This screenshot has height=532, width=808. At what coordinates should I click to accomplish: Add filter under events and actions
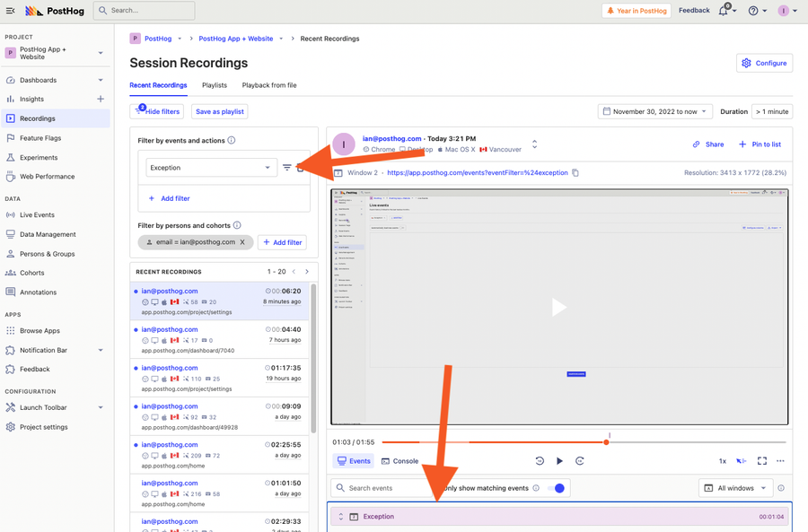(x=170, y=198)
